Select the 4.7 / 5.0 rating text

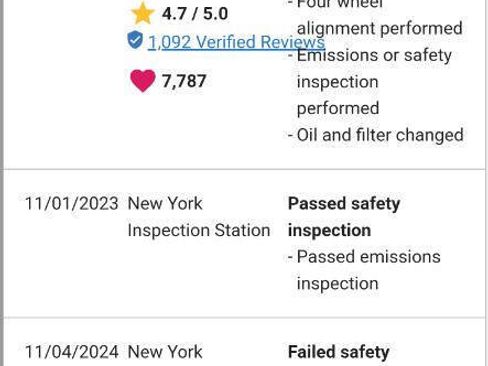click(x=195, y=14)
